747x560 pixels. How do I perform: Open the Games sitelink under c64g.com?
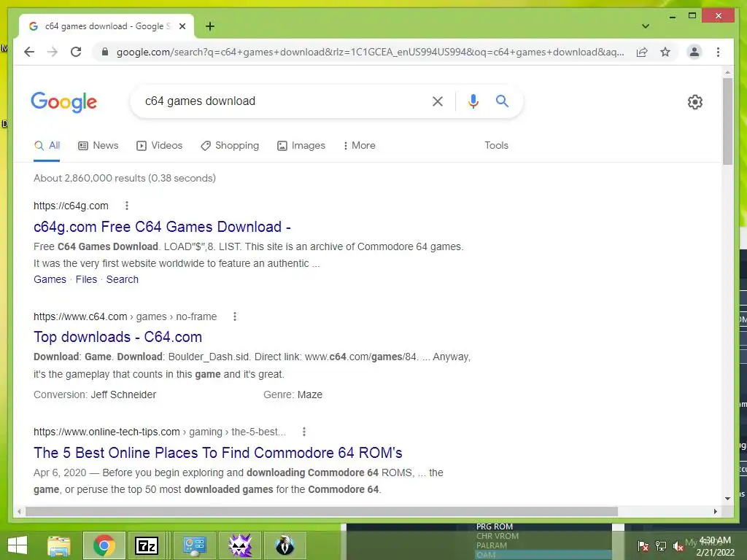[x=50, y=279]
